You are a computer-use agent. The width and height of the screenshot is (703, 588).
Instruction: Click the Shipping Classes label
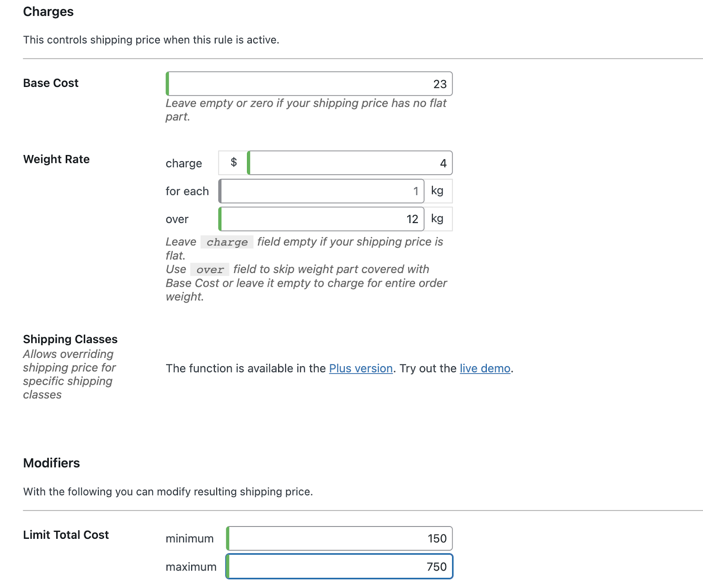[x=70, y=339]
